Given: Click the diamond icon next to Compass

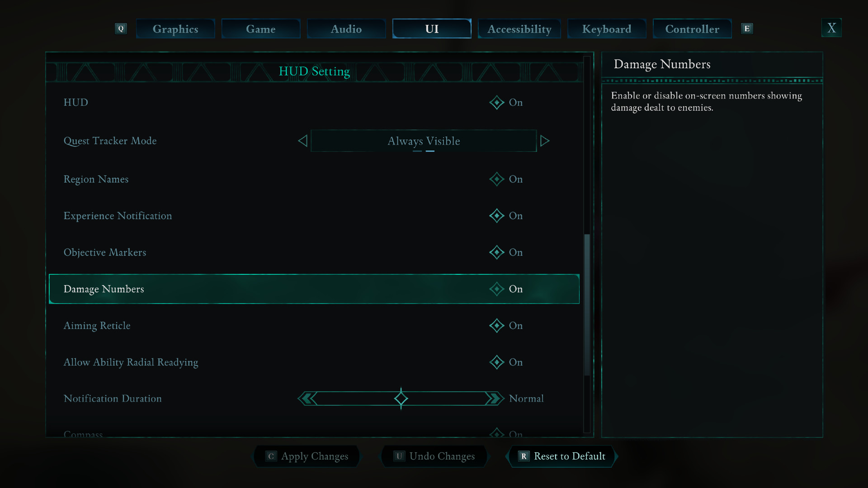Looking at the screenshot, I should tap(496, 433).
